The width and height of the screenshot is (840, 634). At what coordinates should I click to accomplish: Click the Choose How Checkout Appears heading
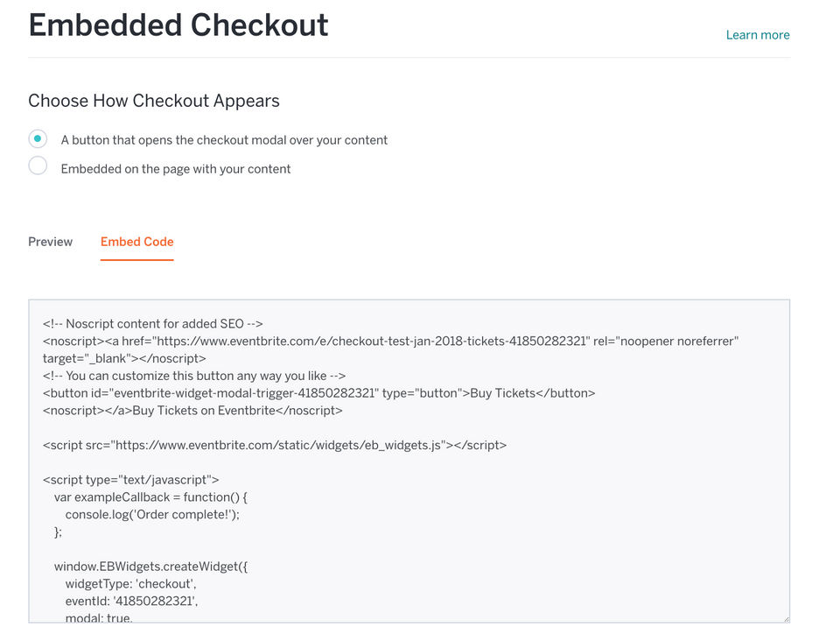(x=154, y=101)
